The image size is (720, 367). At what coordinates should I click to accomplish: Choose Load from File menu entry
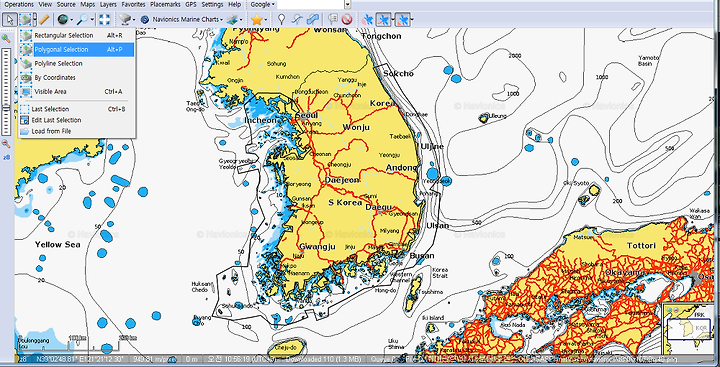(77, 131)
